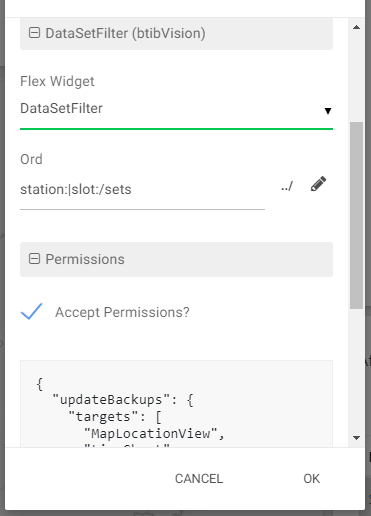Click the scrollbar down arrow
The height and width of the screenshot is (516, 371).
coord(356,438)
